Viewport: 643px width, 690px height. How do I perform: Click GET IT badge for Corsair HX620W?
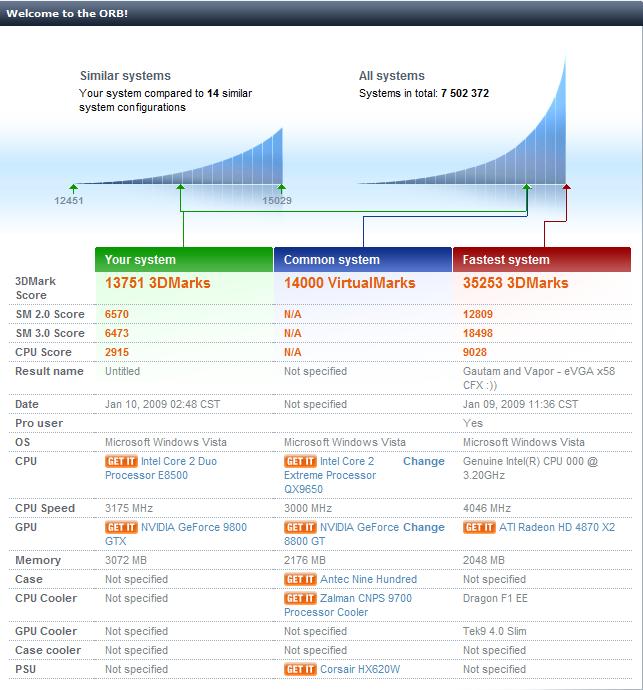coord(300,669)
